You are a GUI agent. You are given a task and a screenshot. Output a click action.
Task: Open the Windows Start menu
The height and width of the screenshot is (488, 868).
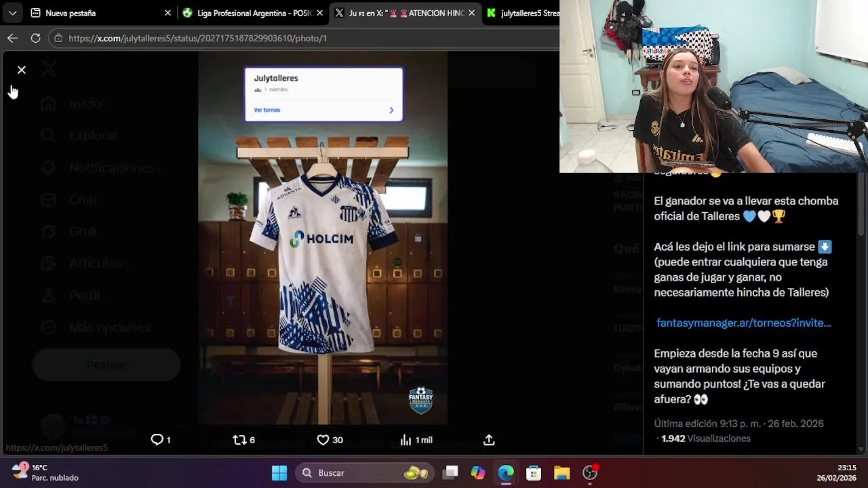(x=279, y=473)
